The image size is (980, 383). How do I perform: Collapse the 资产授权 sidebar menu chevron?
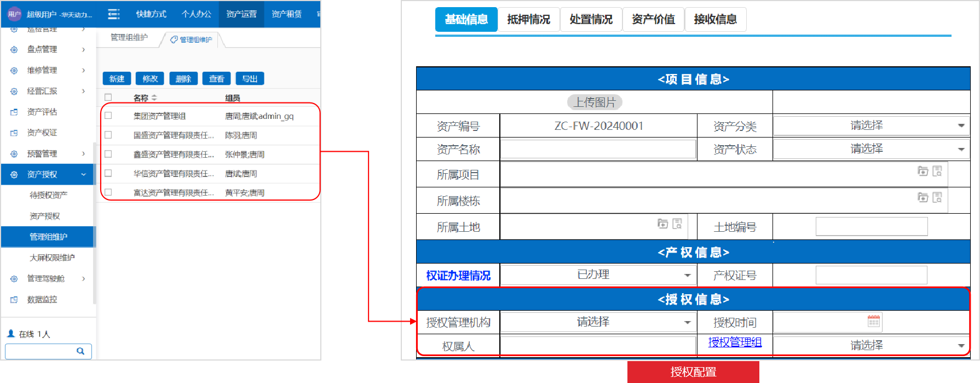coord(83,174)
